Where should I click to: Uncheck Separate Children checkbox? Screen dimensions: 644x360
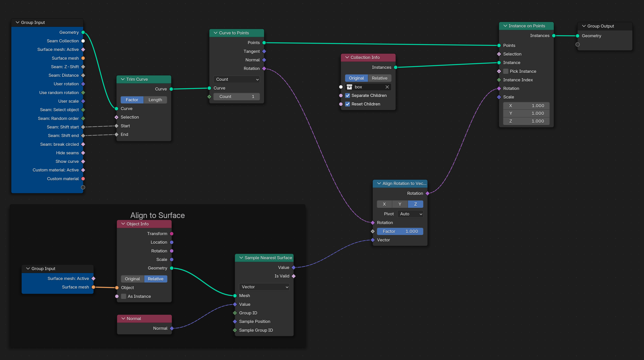coord(347,95)
